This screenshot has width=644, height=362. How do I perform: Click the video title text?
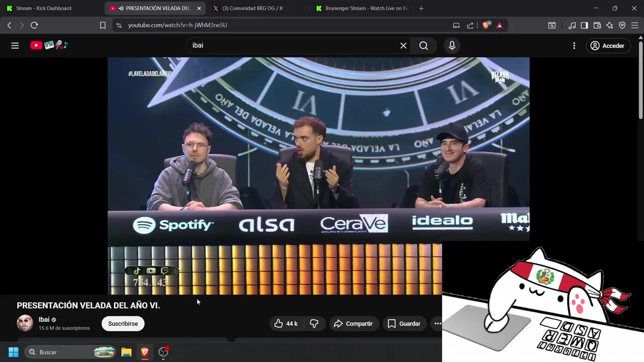tap(89, 306)
